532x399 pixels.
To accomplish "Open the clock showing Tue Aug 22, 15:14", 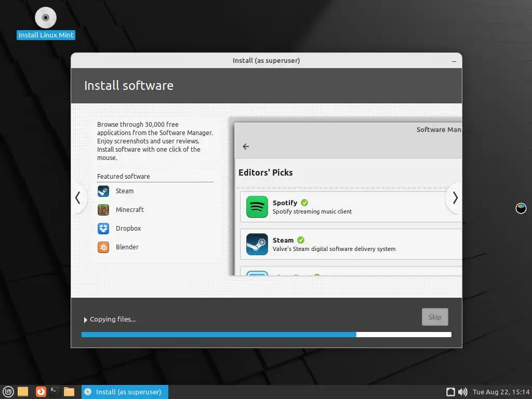I will 501,392.
